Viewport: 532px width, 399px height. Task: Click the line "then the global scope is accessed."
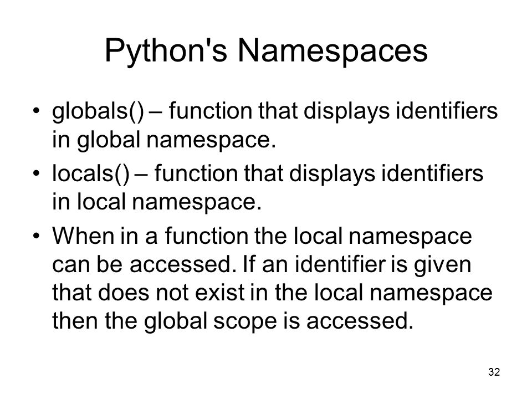(x=233, y=321)
